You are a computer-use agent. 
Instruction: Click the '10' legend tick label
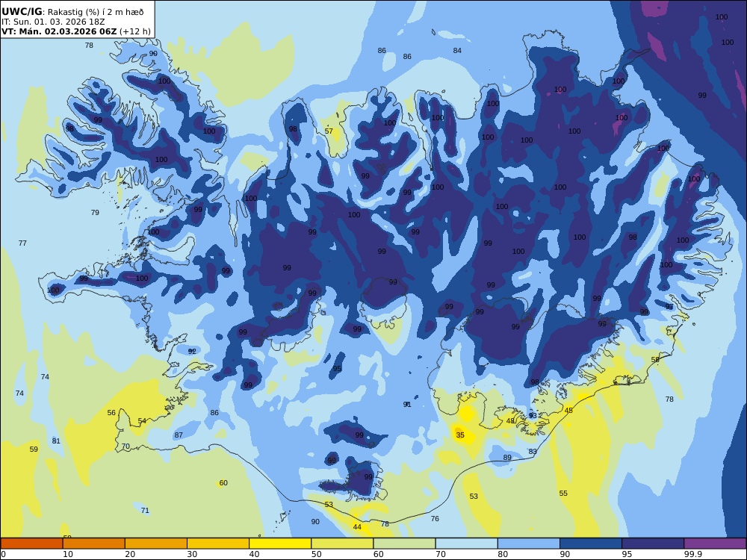(x=68, y=554)
